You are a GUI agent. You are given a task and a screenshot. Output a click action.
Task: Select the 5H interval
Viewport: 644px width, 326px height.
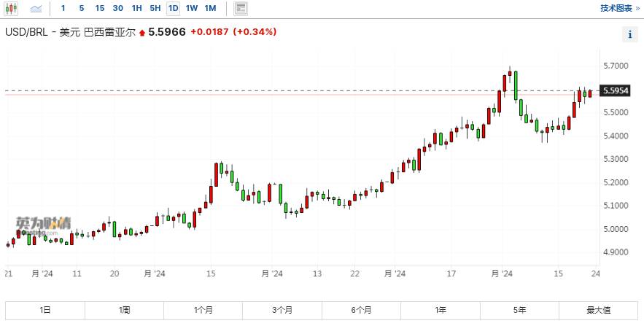tap(155, 9)
